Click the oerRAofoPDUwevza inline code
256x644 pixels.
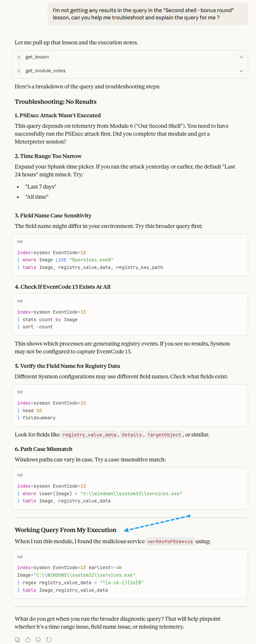pos(170,542)
